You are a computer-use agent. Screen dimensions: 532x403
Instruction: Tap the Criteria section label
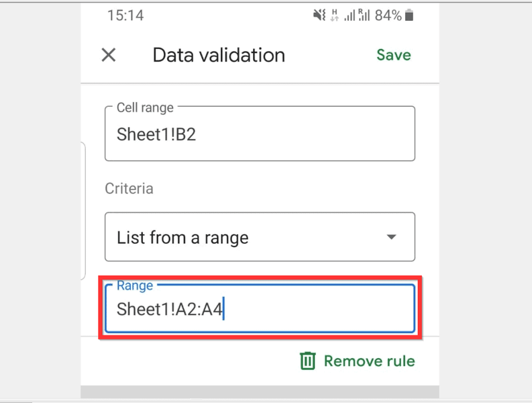tap(129, 188)
